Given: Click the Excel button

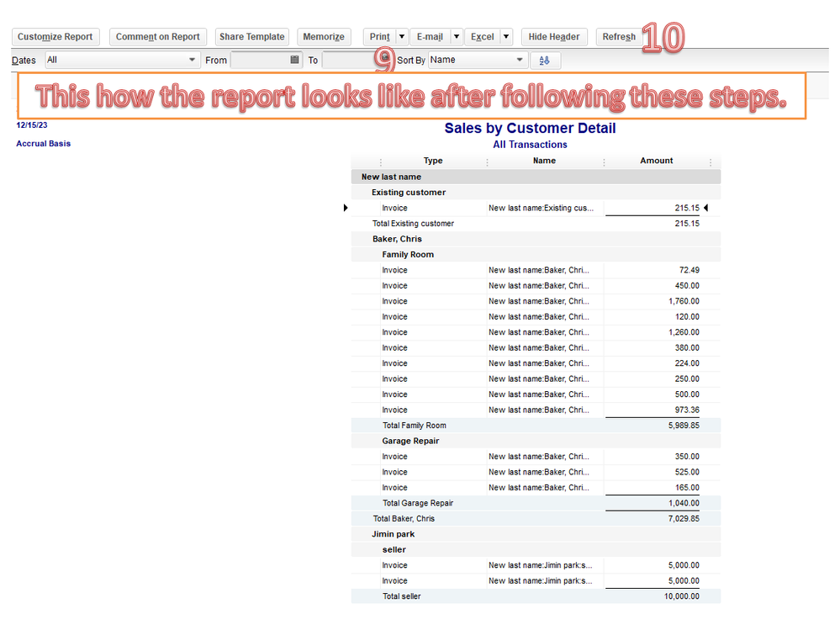Looking at the screenshot, I should (482, 37).
